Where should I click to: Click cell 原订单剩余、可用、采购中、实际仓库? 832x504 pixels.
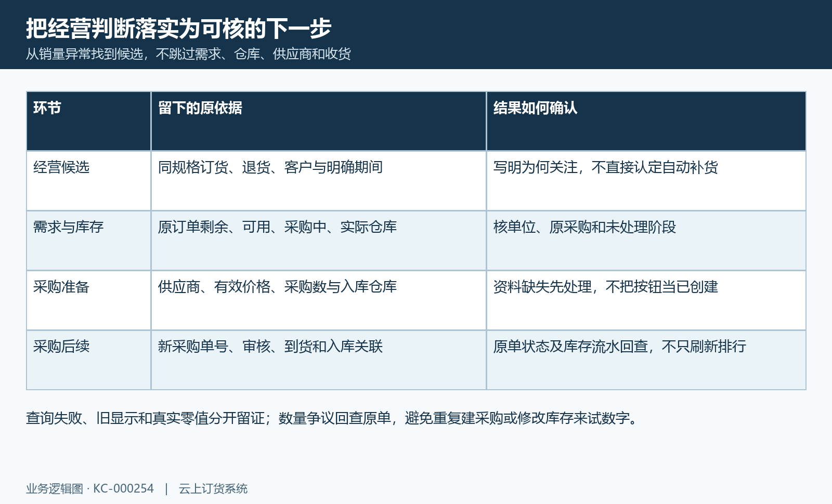click(x=319, y=241)
